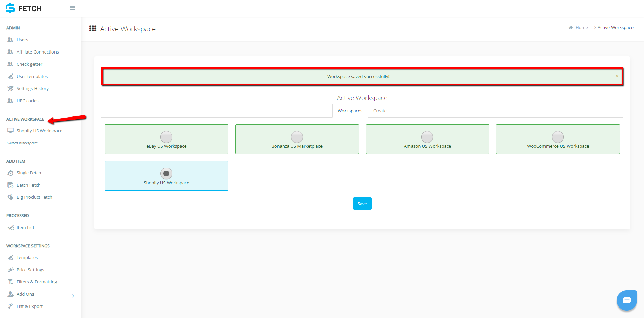Viewport: 644px width, 318px height.
Task: Select the WooCommerce US Workspace radio button
Action: pos(558,137)
